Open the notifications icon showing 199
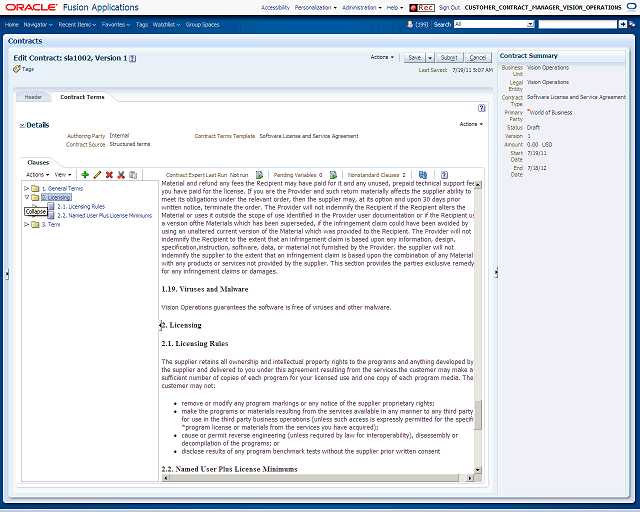The height and width of the screenshot is (512, 640). 410,24
